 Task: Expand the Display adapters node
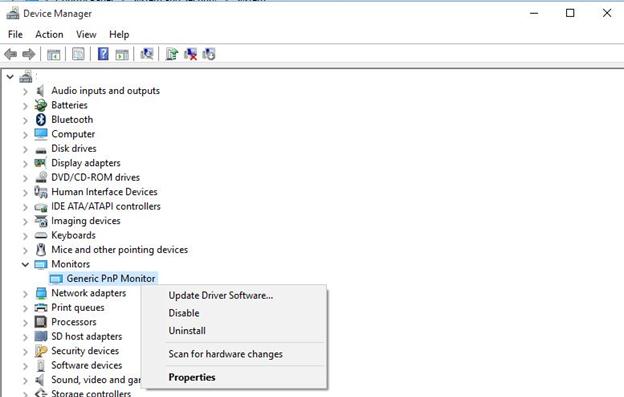click(x=25, y=164)
